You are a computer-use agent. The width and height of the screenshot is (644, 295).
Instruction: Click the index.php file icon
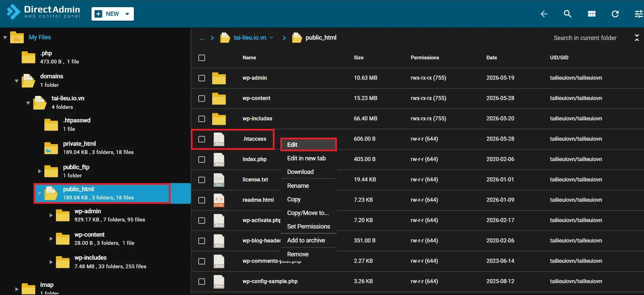[219, 160]
